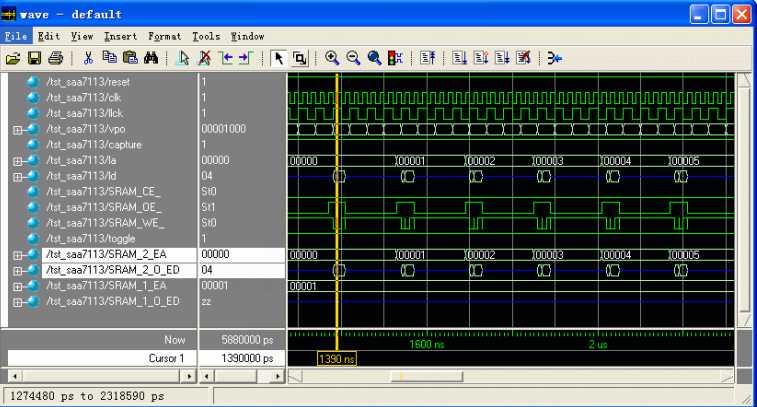Click the Zoom In magnifier icon

pos(332,58)
